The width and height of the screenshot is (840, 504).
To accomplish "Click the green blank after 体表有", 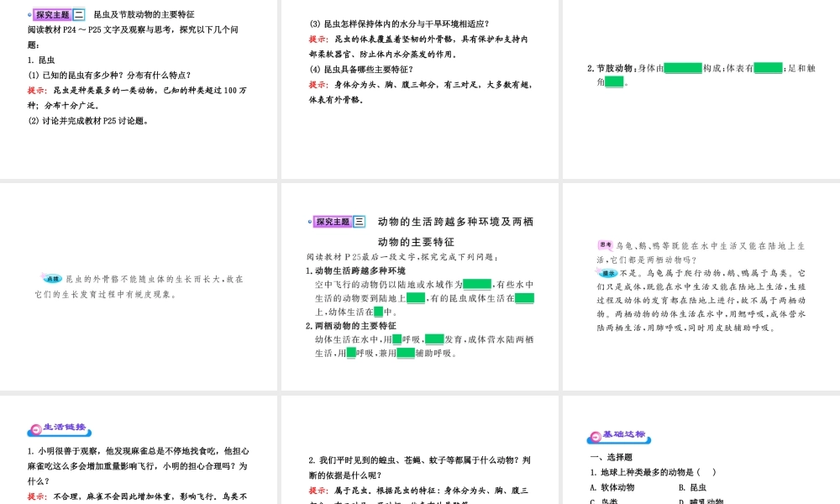I will (x=769, y=68).
